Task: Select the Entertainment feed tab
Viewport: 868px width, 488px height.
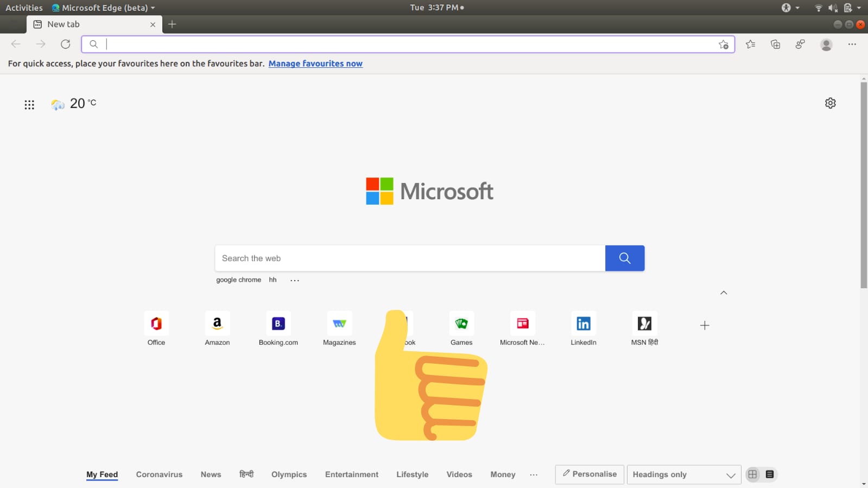Action: pos(352,474)
